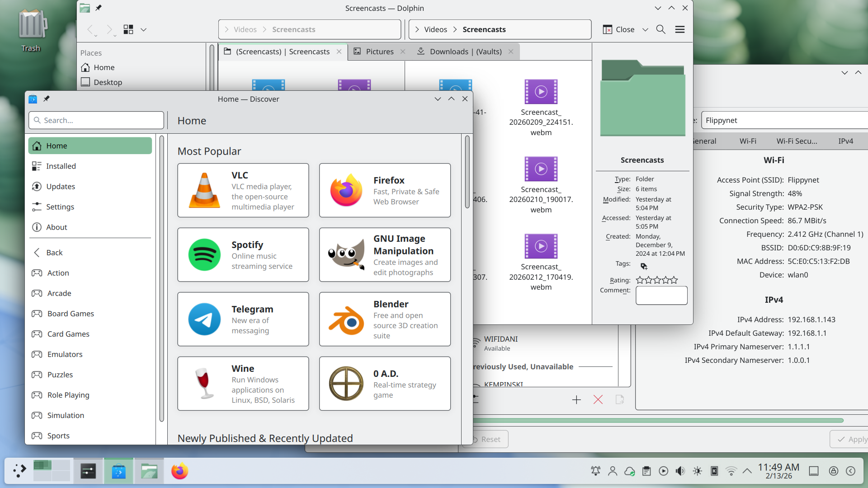Open Firefox from the taskbar

(x=179, y=471)
